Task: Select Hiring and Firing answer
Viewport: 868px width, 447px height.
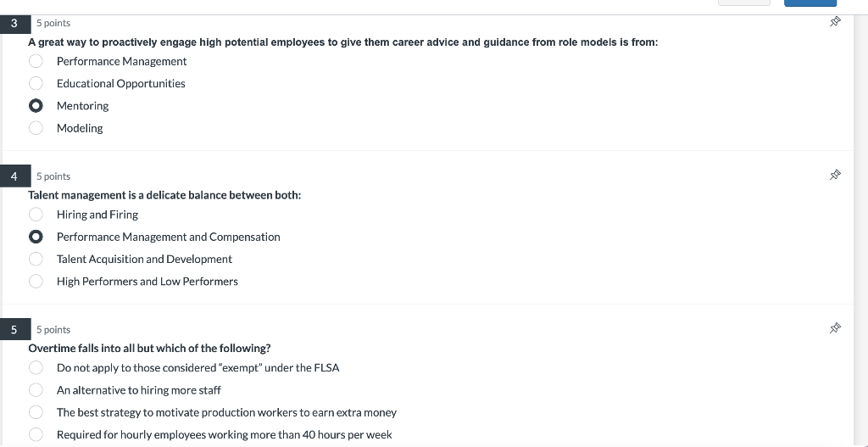Action: tap(36, 215)
